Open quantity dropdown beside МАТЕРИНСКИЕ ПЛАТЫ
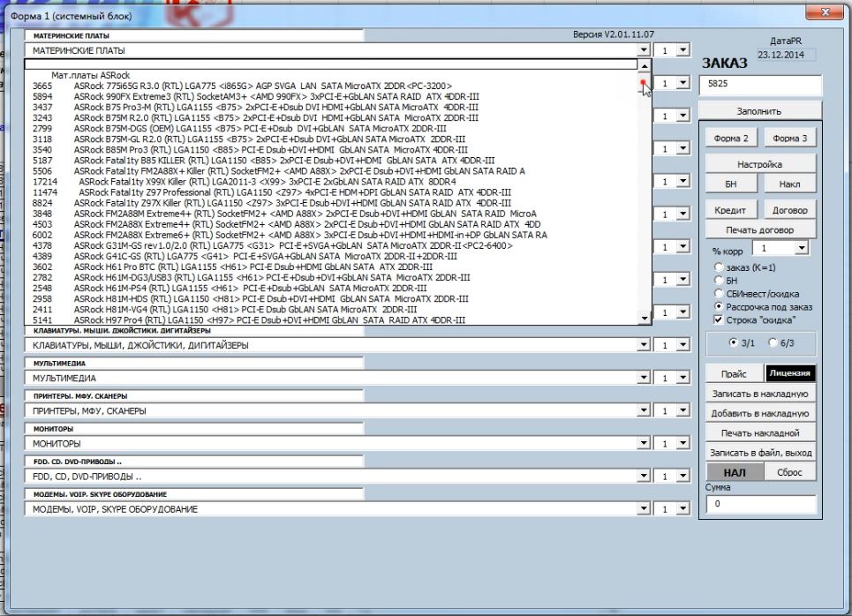This screenshot has width=852, height=616. (x=683, y=50)
